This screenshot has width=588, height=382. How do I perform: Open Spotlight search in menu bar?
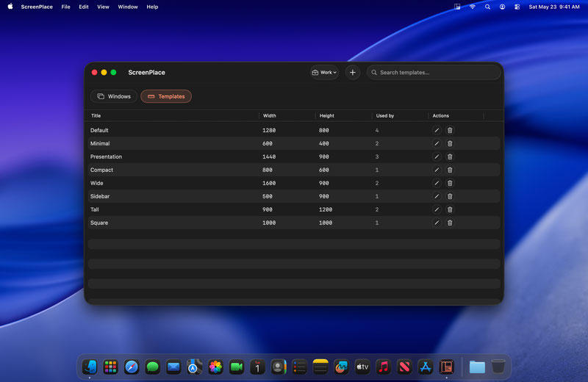click(x=487, y=7)
